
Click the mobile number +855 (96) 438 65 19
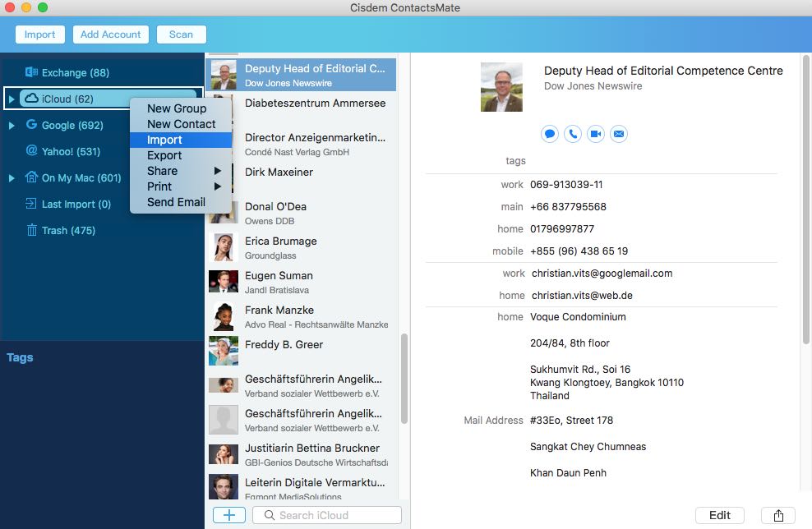(579, 251)
